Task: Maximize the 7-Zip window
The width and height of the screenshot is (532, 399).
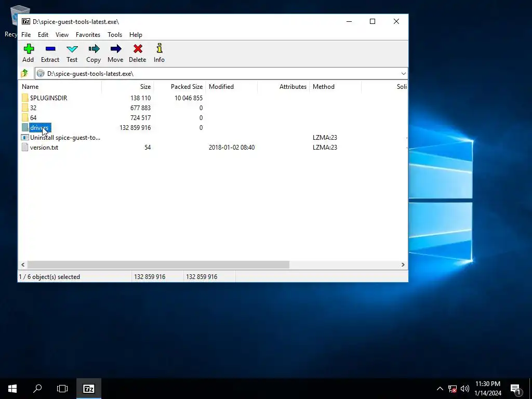Action: (372, 21)
